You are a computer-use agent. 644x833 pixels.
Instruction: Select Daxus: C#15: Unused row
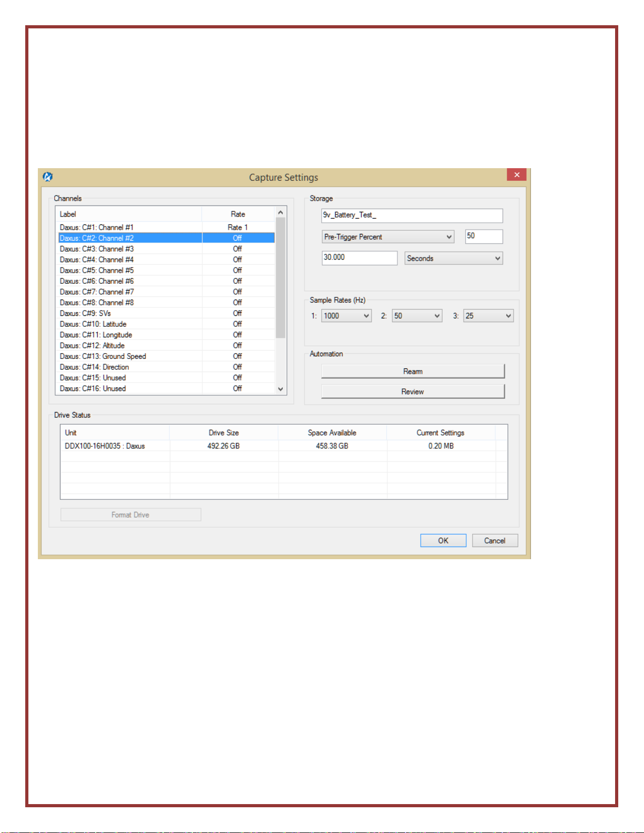tap(166, 378)
